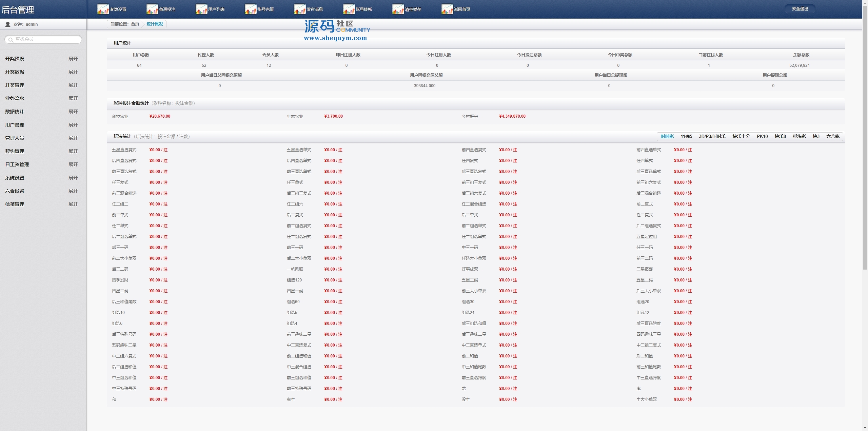Click the 账号充值 icon
Image resolution: width=868 pixels, height=431 pixels.
251,9
